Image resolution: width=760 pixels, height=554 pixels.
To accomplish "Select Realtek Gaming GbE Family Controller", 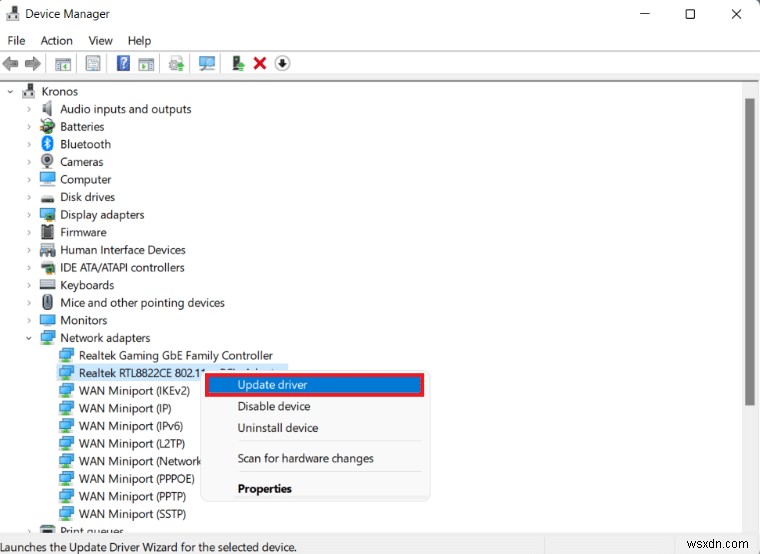I will (x=175, y=355).
